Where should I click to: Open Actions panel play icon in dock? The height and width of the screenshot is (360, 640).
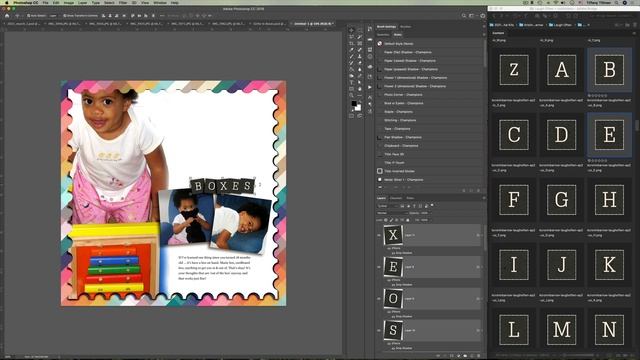tap(370, 87)
